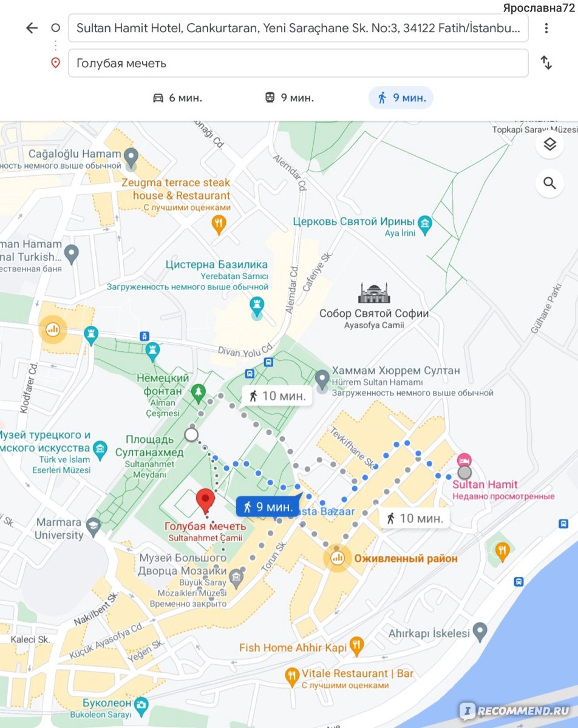Tap Ahırkapı İskelesi location pin
This screenshot has height=728, width=578.
click(x=480, y=632)
